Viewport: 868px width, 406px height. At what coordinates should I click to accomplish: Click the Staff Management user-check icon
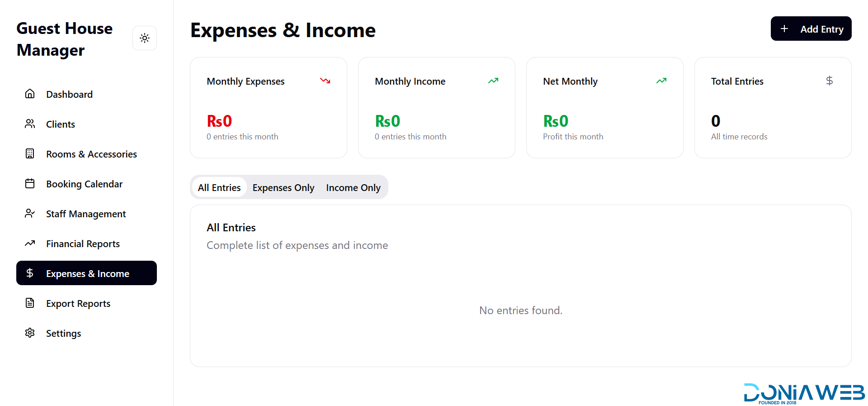coord(30,213)
